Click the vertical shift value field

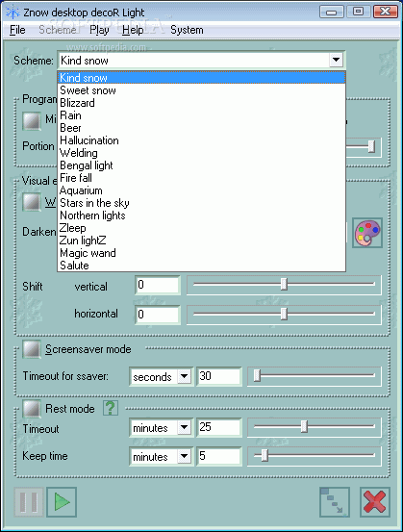(157, 285)
